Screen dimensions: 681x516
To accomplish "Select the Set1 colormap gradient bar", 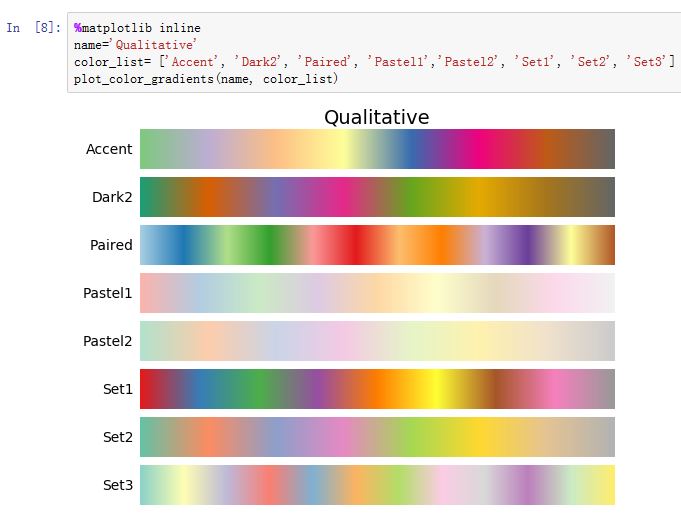I will 377,389.
